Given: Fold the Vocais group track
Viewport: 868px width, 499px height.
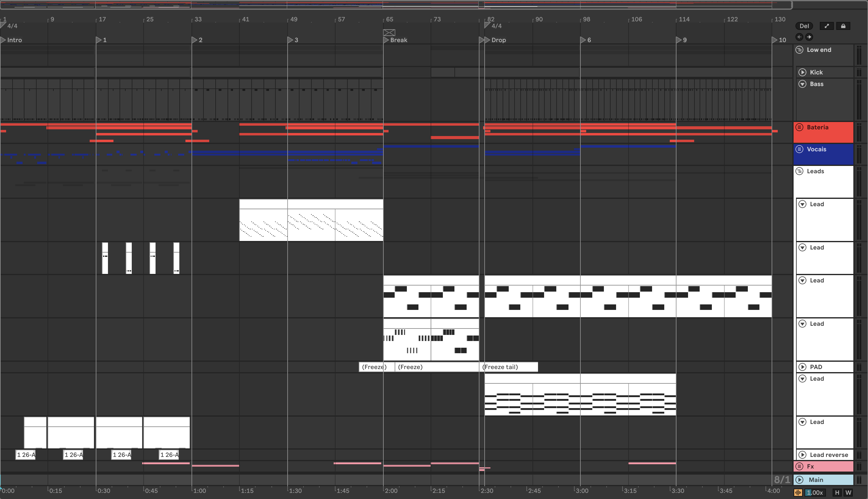Looking at the screenshot, I should click(x=799, y=149).
